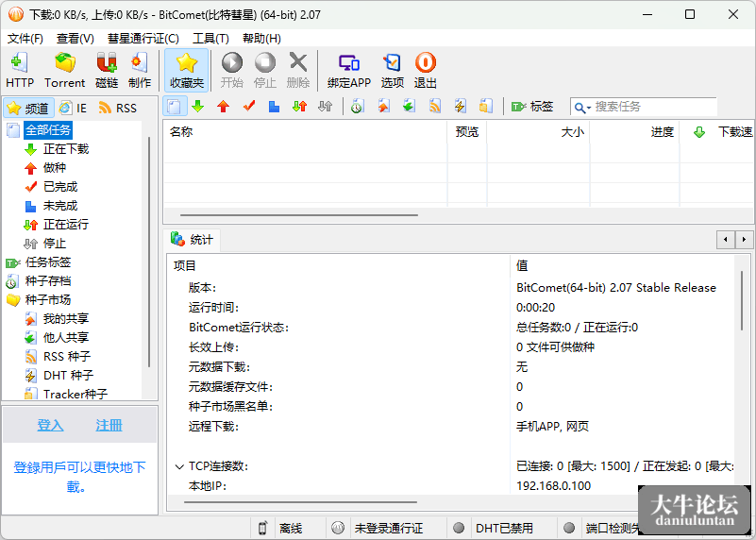Open 种子存档 in the sidebar
The image size is (756, 540).
coord(48,281)
